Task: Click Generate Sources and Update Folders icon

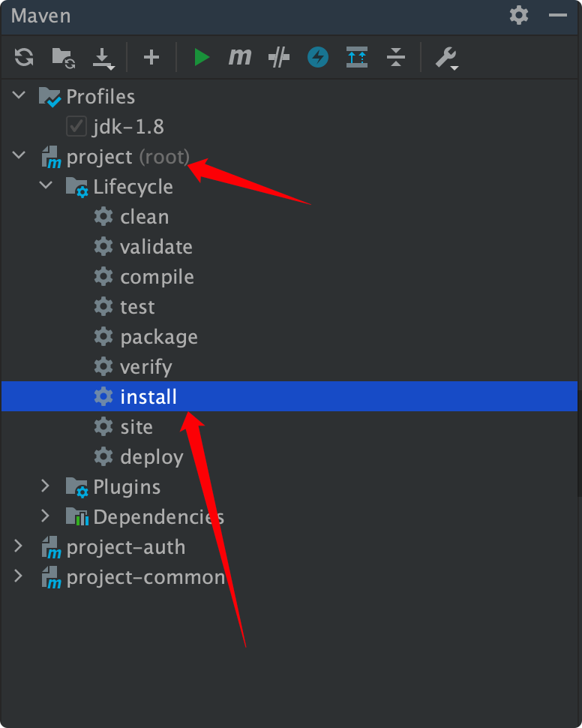Action: pyautogui.click(x=63, y=57)
